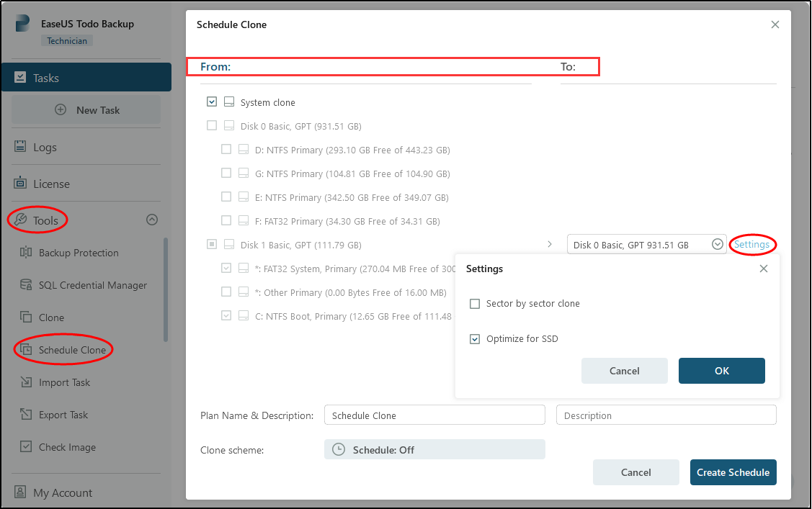Edit the Plan Name field

click(x=434, y=415)
